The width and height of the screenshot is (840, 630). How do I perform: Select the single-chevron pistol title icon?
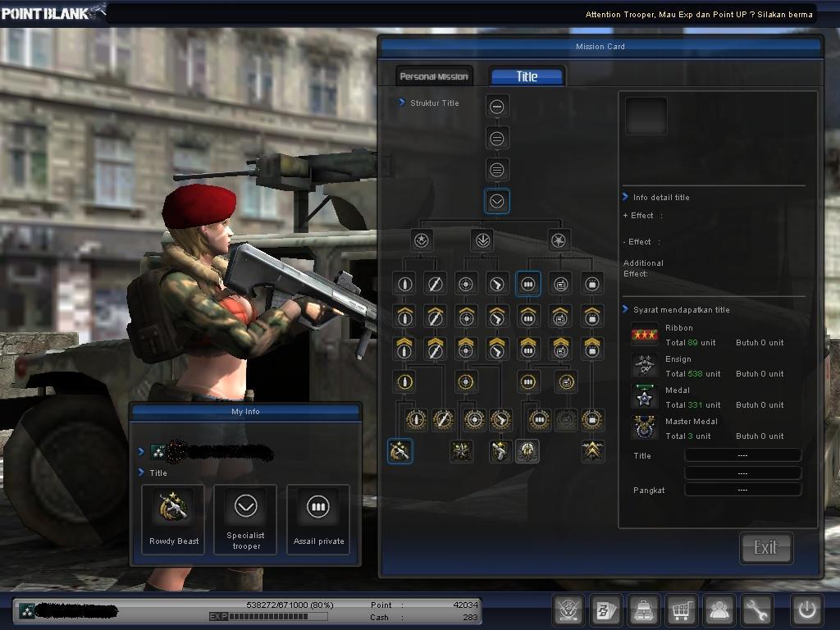496,317
